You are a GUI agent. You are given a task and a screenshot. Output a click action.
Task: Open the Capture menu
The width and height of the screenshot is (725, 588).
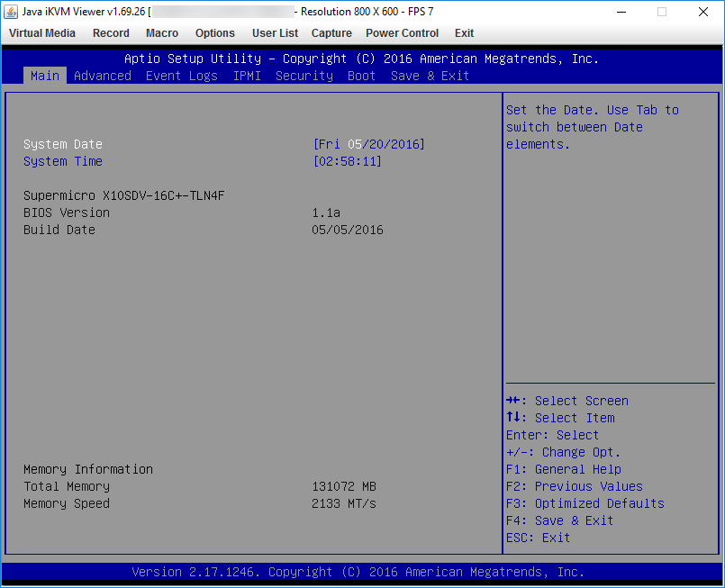tap(331, 33)
